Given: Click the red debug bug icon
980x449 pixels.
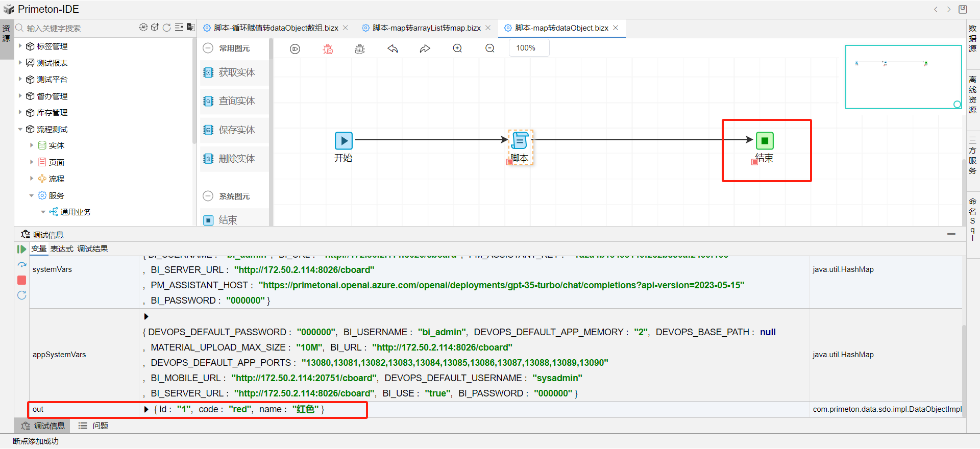Looking at the screenshot, I should (328, 49).
